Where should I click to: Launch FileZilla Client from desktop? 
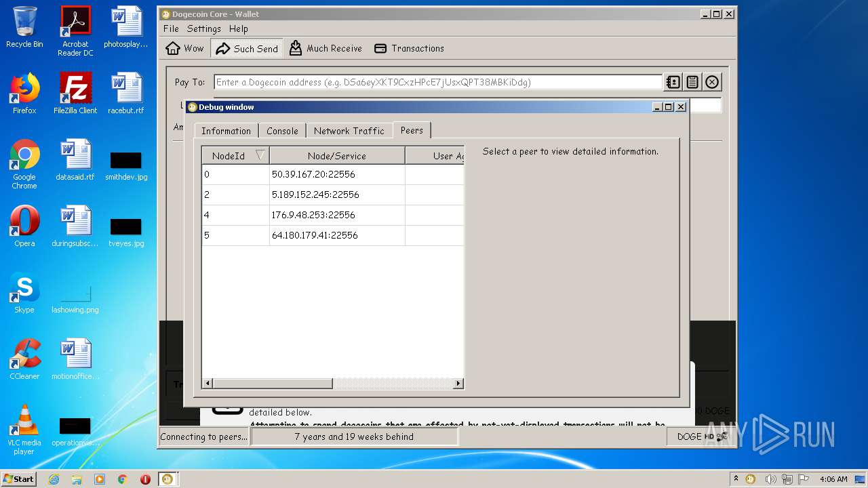click(x=75, y=94)
